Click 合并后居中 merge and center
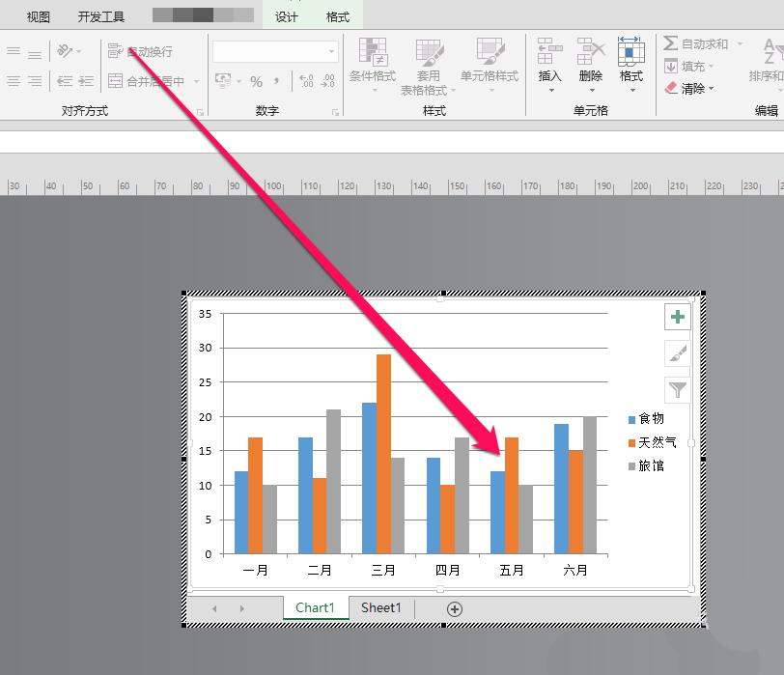Image resolution: width=784 pixels, height=675 pixels. pos(146,81)
